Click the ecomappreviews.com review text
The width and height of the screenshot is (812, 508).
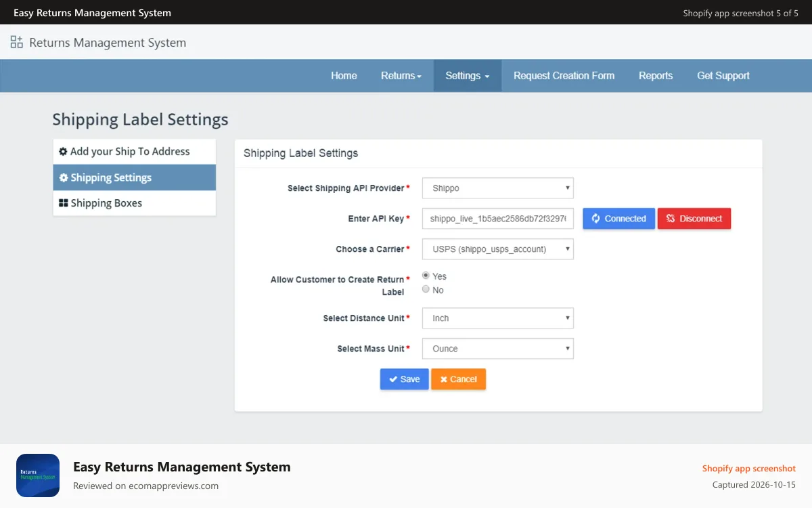[x=145, y=486]
